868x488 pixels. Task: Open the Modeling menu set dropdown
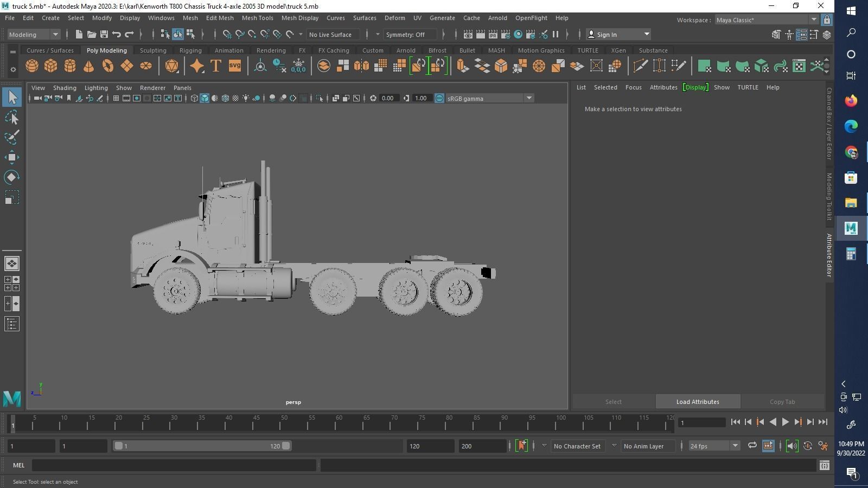click(x=34, y=34)
